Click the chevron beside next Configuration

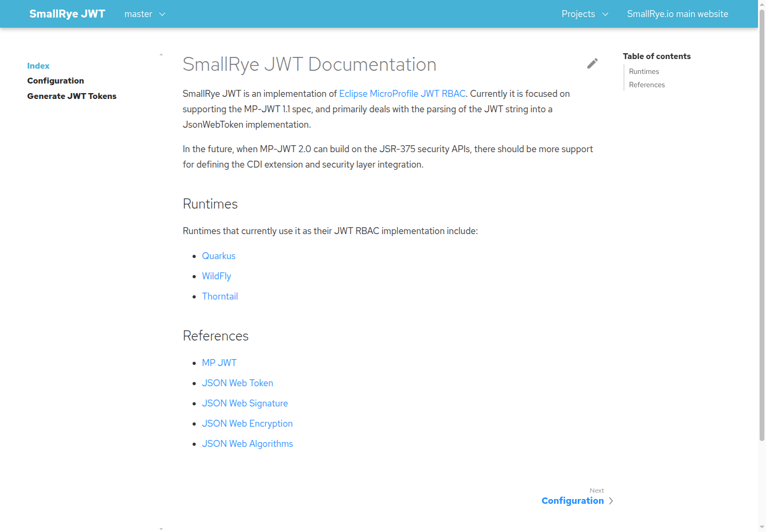click(611, 501)
